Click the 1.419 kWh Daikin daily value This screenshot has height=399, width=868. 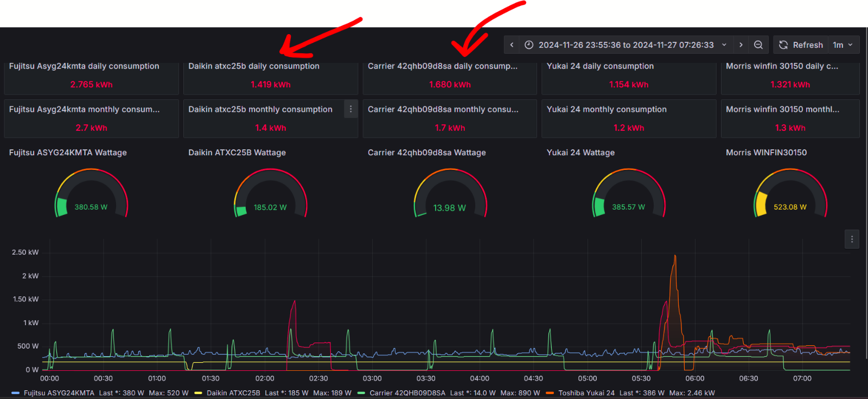[271, 85]
